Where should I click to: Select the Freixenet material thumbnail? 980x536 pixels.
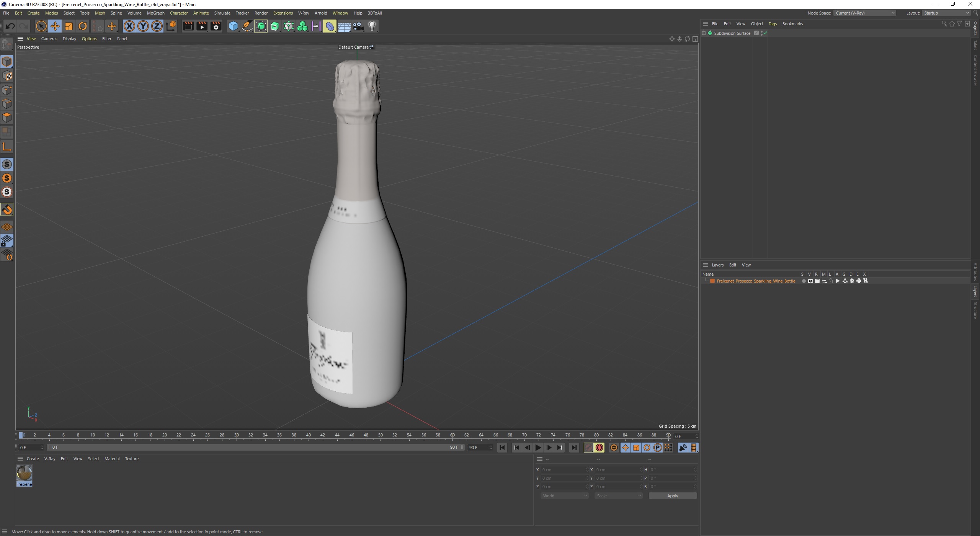pos(24,473)
